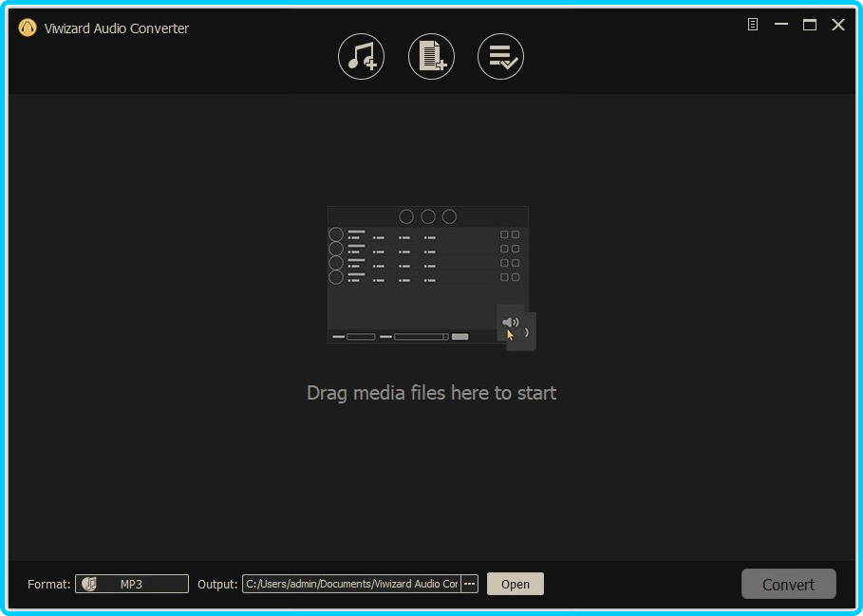Open the MP3 format selector
The width and height of the screenshot is (863, 616).
pos(132,584)
